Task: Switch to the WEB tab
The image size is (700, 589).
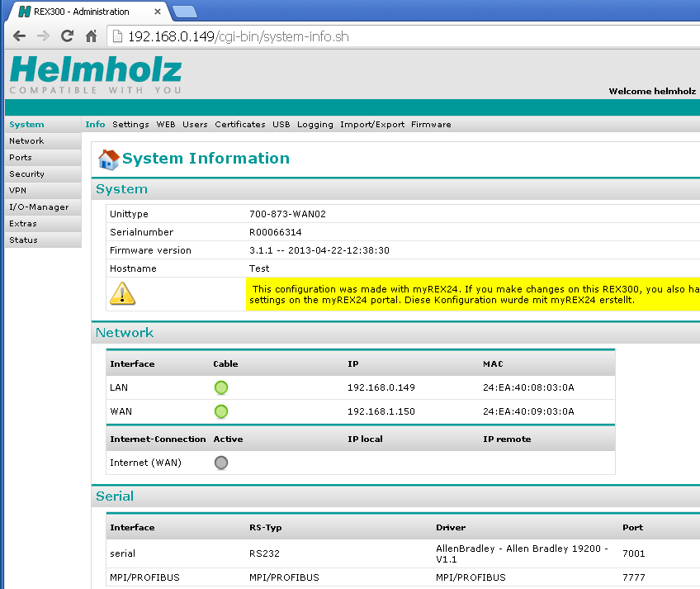Action: (x=166, y=125)
